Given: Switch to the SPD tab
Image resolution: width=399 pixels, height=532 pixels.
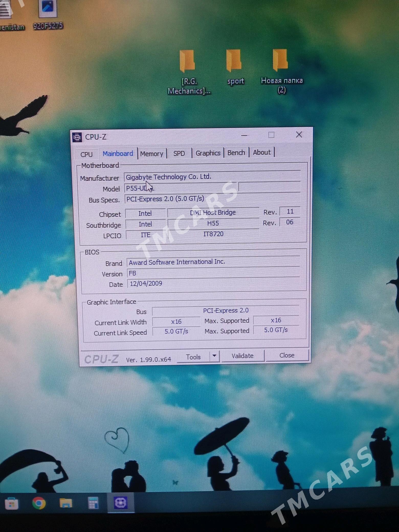Looking at the screenshot, I should (x=179, y=153).
